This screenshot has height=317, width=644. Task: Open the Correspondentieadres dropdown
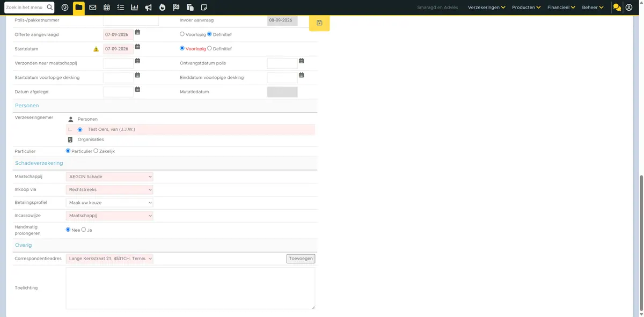point(109,259)
